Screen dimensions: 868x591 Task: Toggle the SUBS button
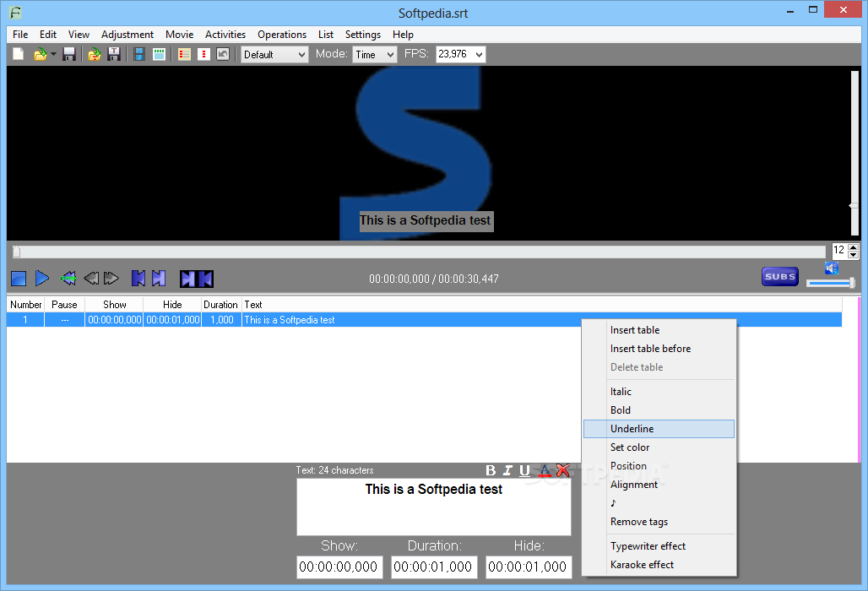780,277
